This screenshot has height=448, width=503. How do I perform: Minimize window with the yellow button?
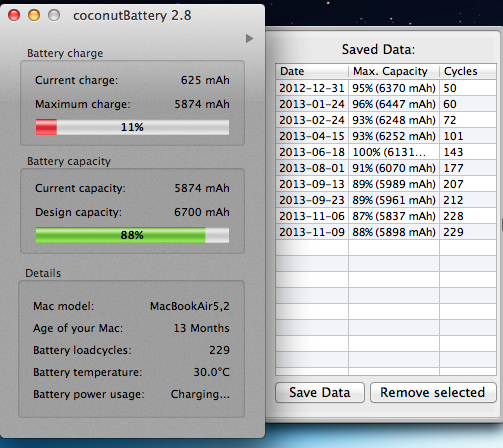click(x=34, y=15)
